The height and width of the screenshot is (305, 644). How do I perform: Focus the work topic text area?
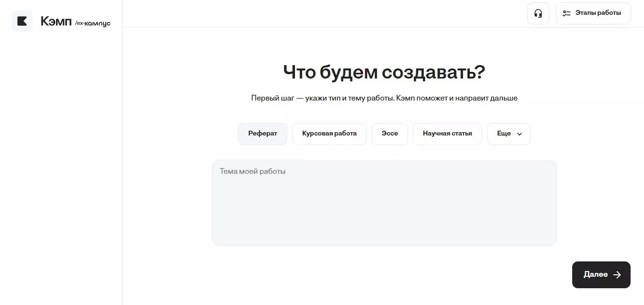(x=384, y=211)
